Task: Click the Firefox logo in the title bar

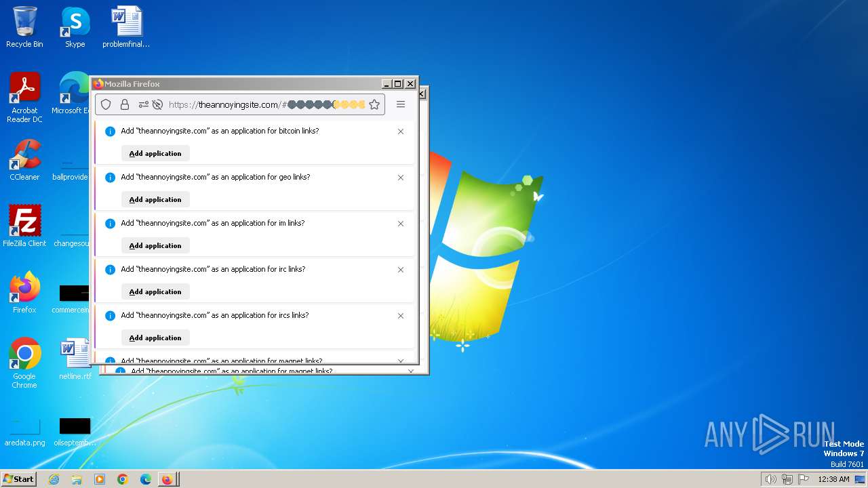Action: [98, 84]
